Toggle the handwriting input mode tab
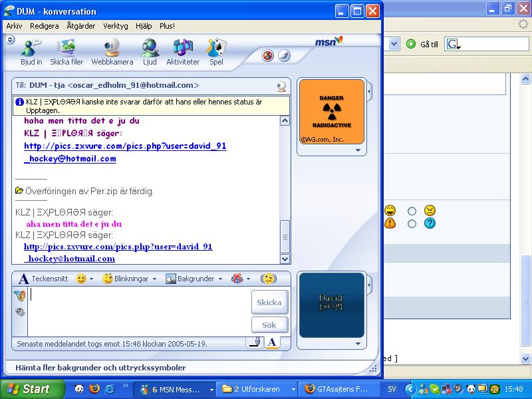 click(255, 342)
